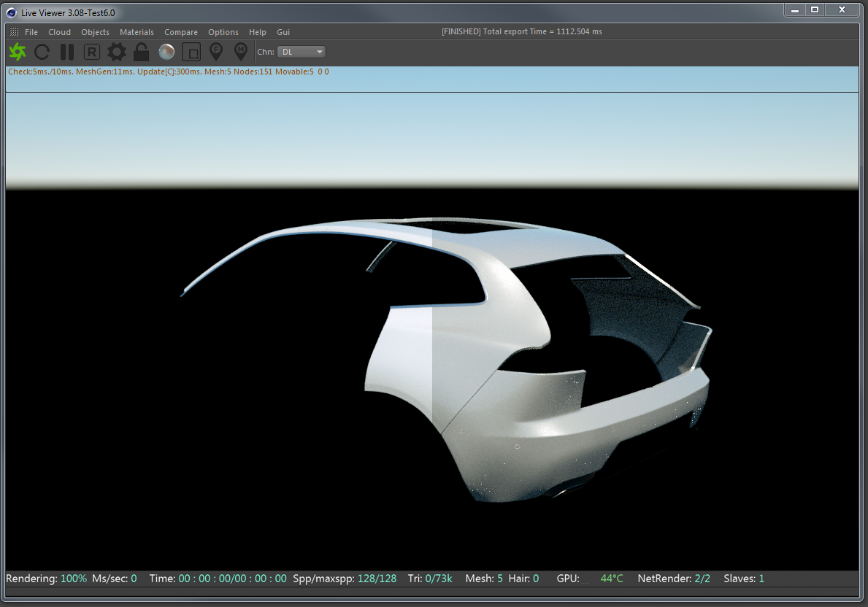868x607 pixels.
Task: Click the green Octane send scene icon
Action: pos(18,52)
